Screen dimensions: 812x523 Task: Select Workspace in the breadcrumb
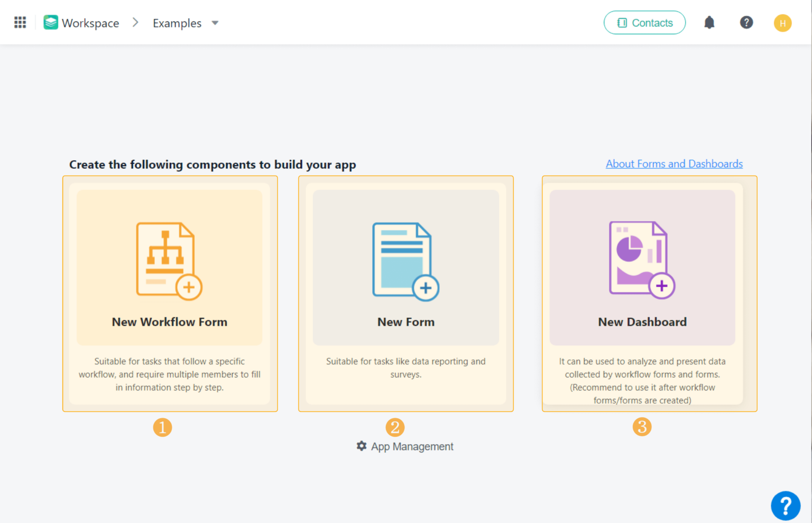tap(90, 23)
